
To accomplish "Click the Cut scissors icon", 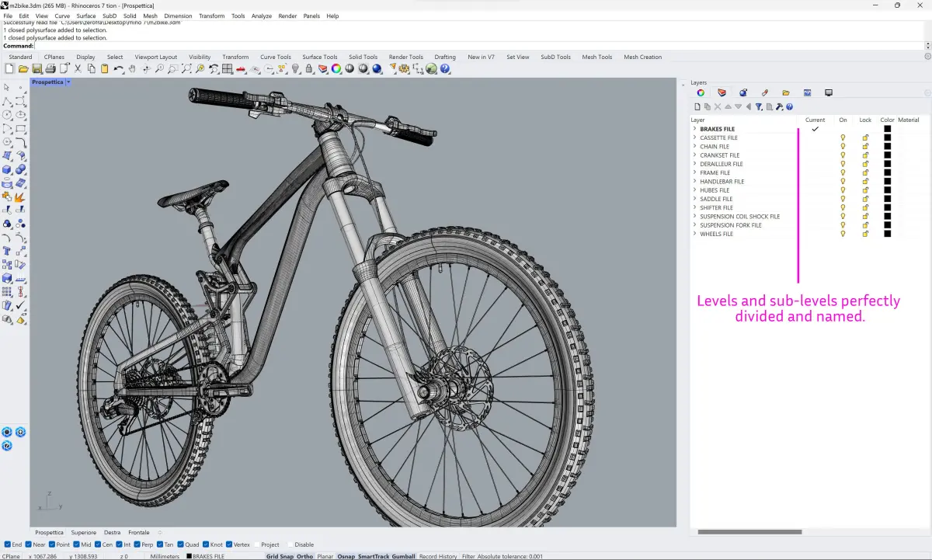I will tap(78, 69).
